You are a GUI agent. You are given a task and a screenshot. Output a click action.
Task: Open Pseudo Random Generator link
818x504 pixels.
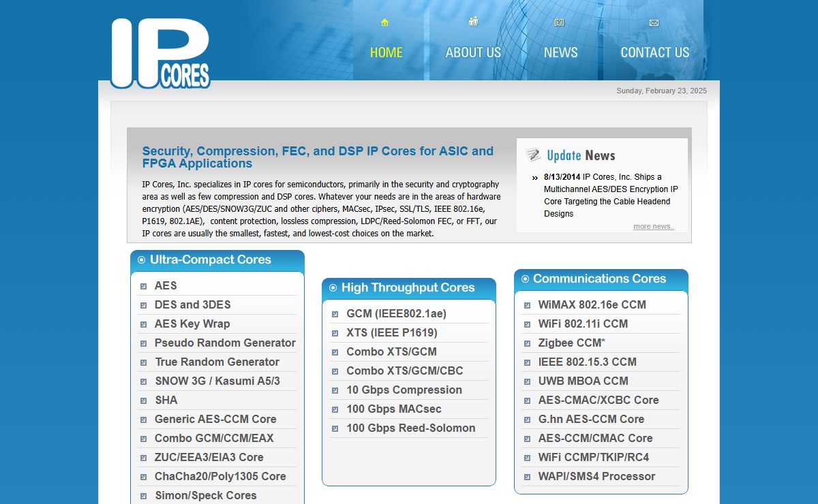[x=225, y=343]
